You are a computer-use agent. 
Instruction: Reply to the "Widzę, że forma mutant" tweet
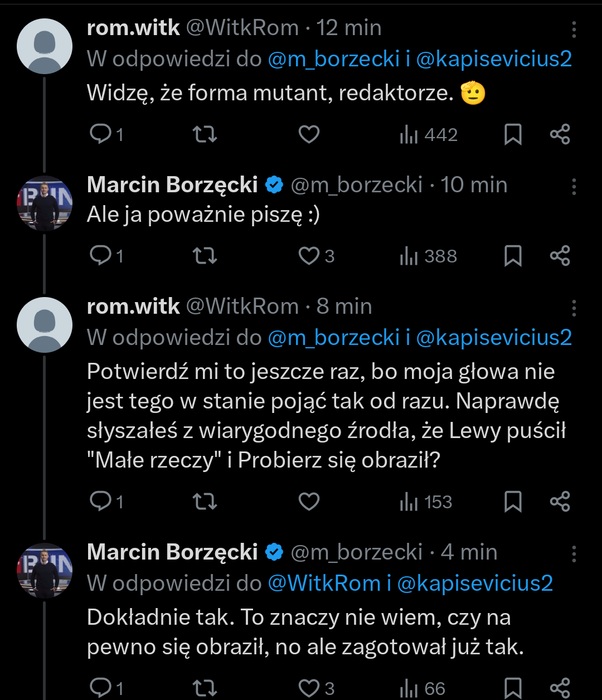[101, 134]
